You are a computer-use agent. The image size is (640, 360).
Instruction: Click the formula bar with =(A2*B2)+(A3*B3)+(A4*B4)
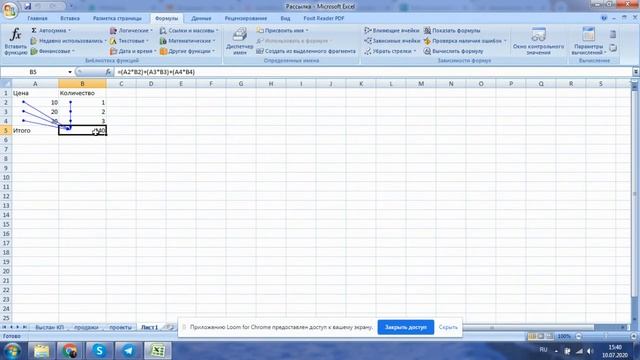tap(373, 72)
